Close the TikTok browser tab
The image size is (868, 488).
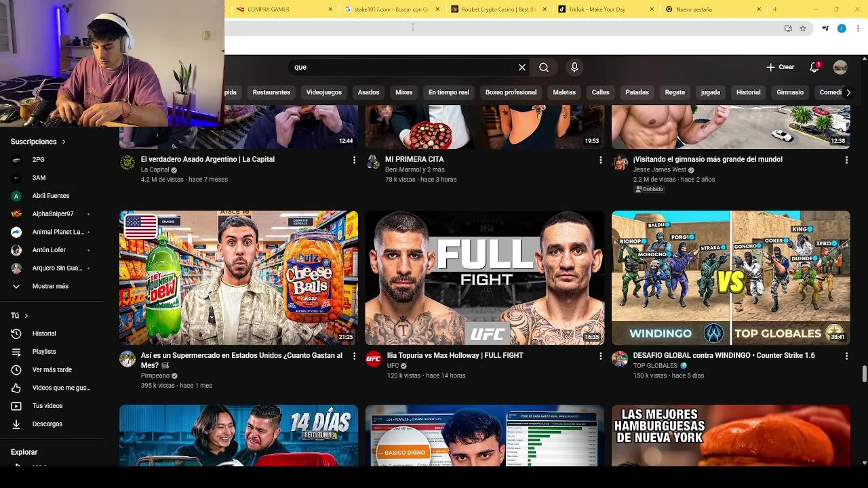(x=652, y=9)
